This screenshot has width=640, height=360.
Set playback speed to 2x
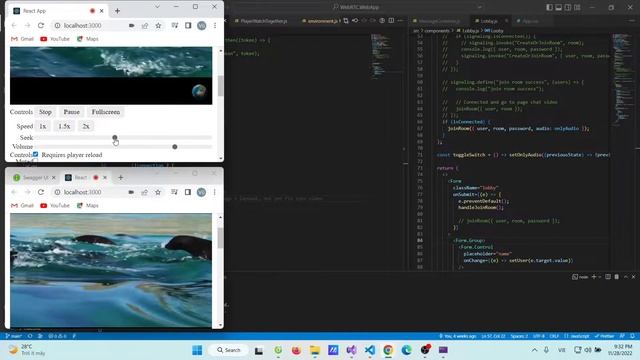(x=86, y=126)
